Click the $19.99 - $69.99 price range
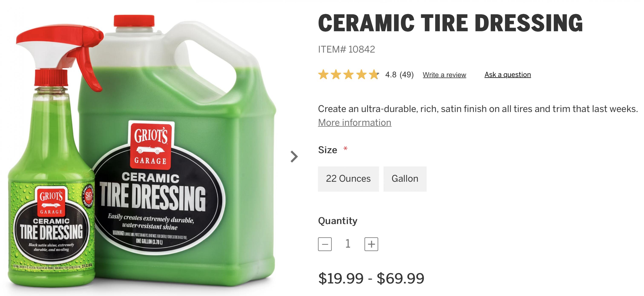Image resolution: width=644 pixels, height=296 pixels. pyautogui.click(x=371, y=278)
